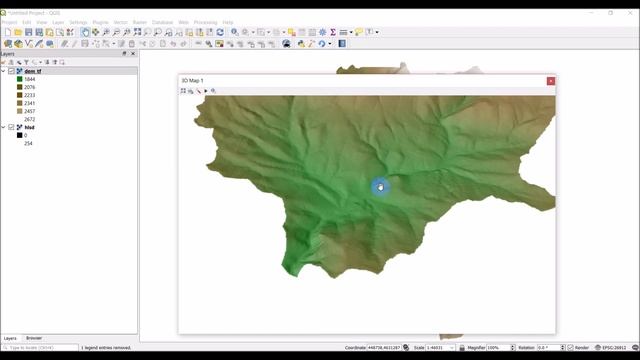Close the 3D Map 1 window
The image size is (640, 360).
tap(551, 81)
